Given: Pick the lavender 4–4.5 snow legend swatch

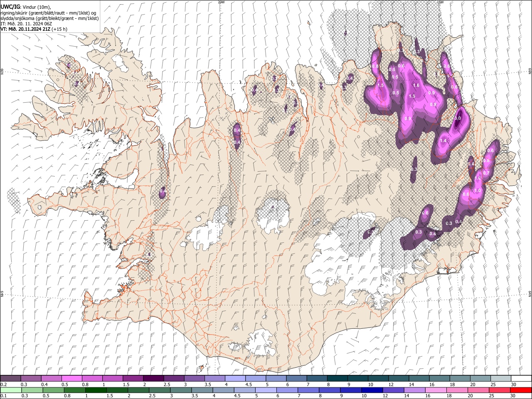Looking at the screenshot, I should coord(235,379).
